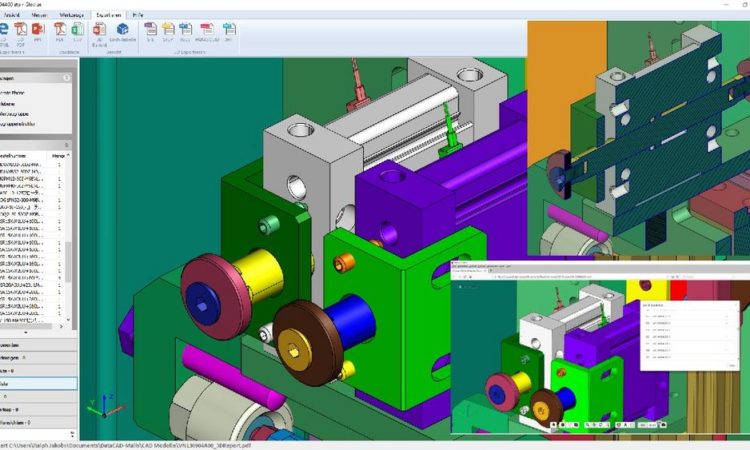Open the Ansicht ribbon tab
Image resolution: width=750 pixels, height=450 pixels.
(x=14, y=16)
